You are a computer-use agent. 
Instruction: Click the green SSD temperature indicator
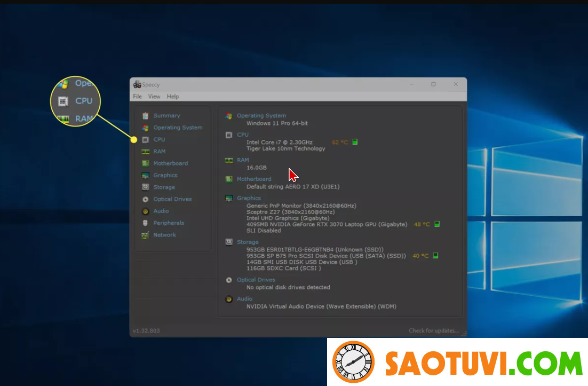click(x=435, y=255)
